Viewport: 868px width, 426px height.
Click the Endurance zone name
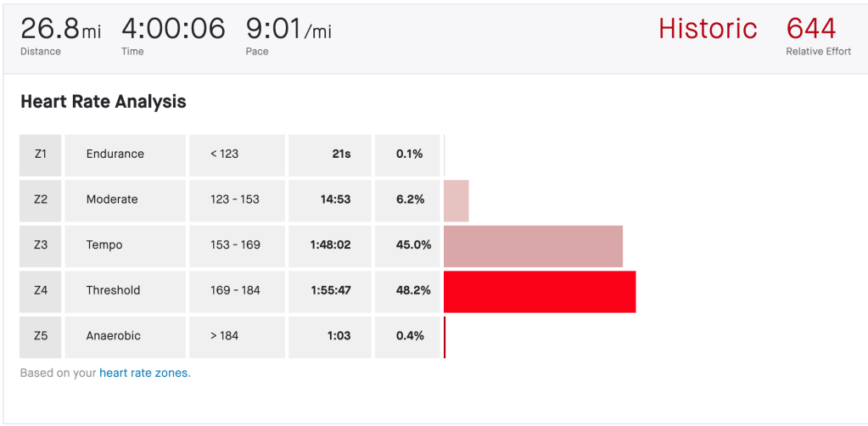tap(115, 154)
